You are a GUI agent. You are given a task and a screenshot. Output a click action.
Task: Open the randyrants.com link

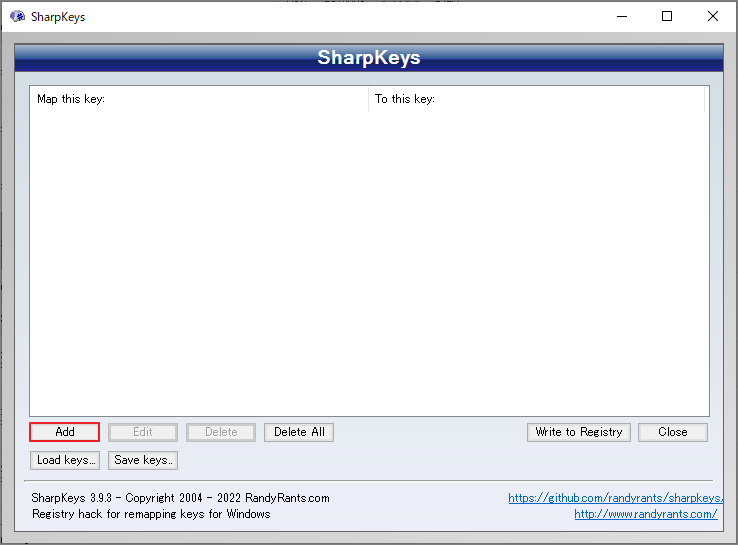tap(646, 514)
